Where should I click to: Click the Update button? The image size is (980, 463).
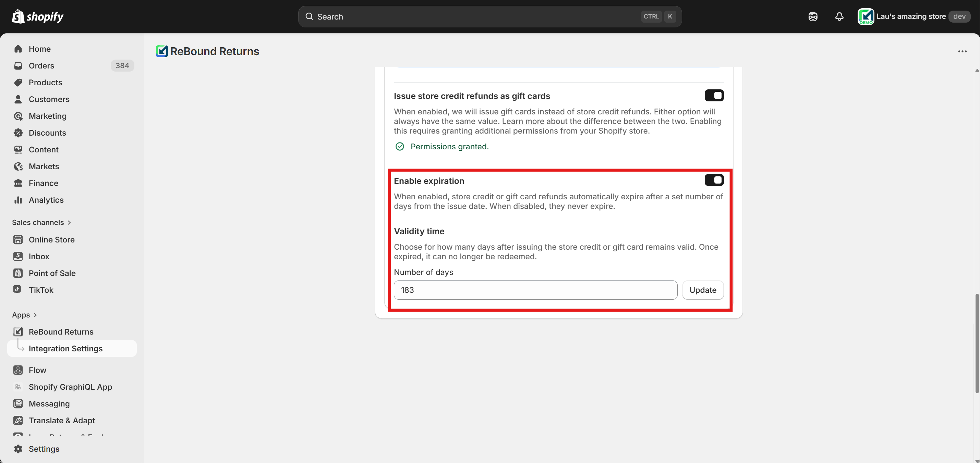coord(702,290)
